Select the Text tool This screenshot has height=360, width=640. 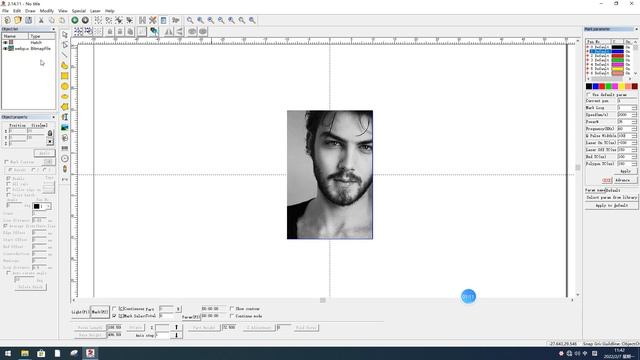[64, 117]
